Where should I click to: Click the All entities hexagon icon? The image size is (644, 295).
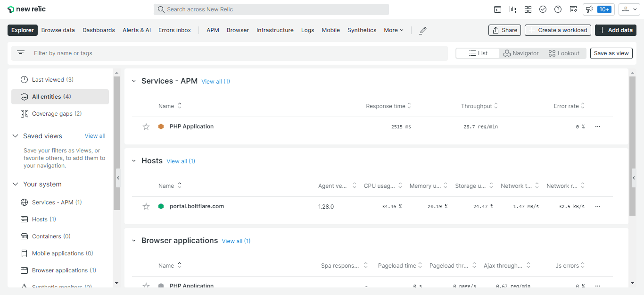(25, 97)
